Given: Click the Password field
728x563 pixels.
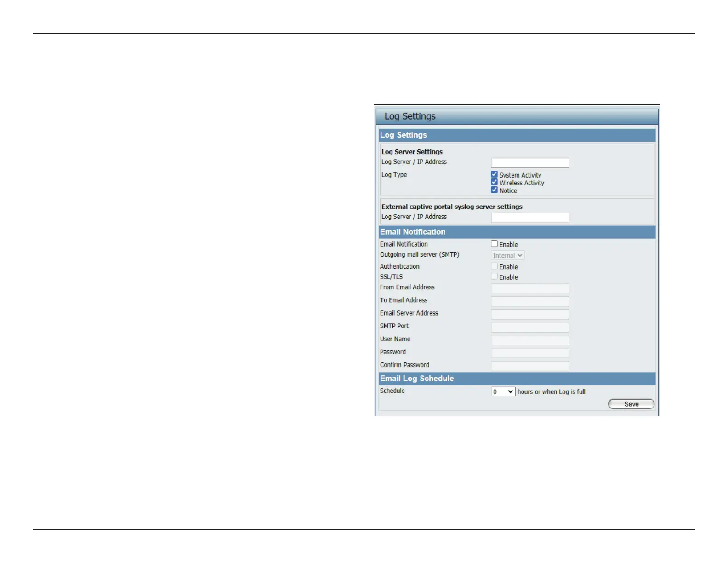Looking at the screenshot, I should [x=529, y=353].
